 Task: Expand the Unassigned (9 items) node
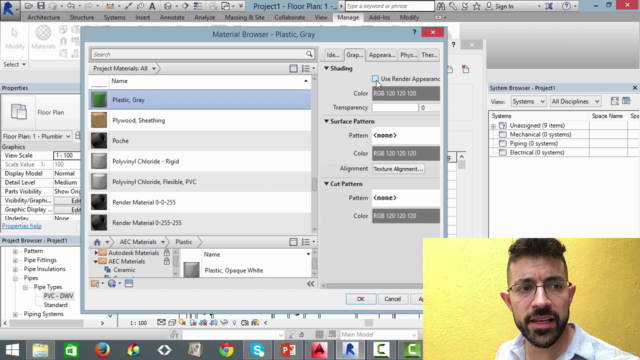pos(493,126)
